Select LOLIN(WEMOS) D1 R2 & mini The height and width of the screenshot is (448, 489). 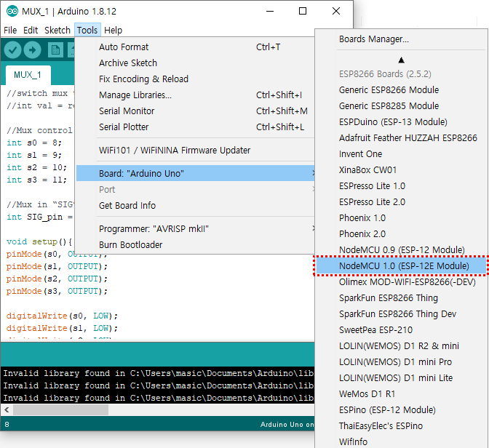click(x=402, y=346)
